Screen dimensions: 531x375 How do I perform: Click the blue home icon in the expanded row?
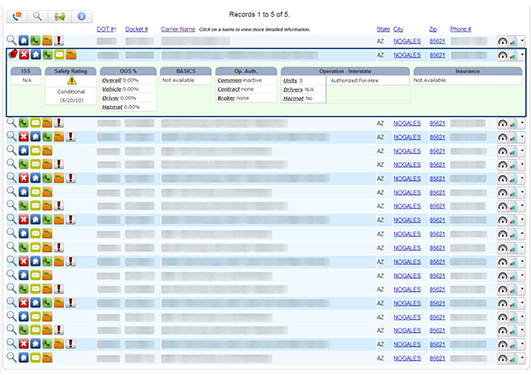[x=36, y=55]
